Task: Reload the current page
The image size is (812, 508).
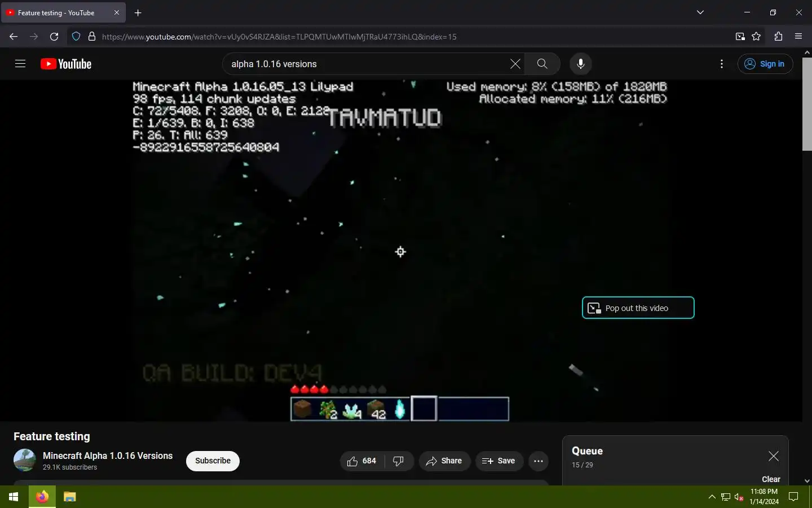Action: click(54, 37)
